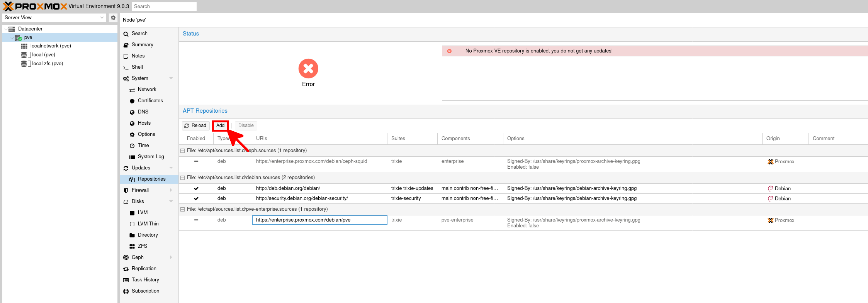Screen dimensions: 868x303
Task: Click the Replication icon
Action: click(x=126, y=269)
